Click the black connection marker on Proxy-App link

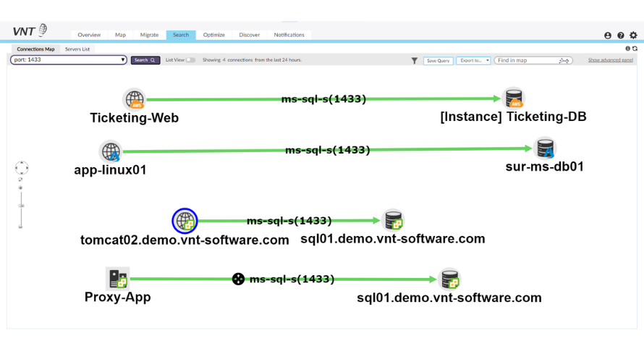[238, 279]
